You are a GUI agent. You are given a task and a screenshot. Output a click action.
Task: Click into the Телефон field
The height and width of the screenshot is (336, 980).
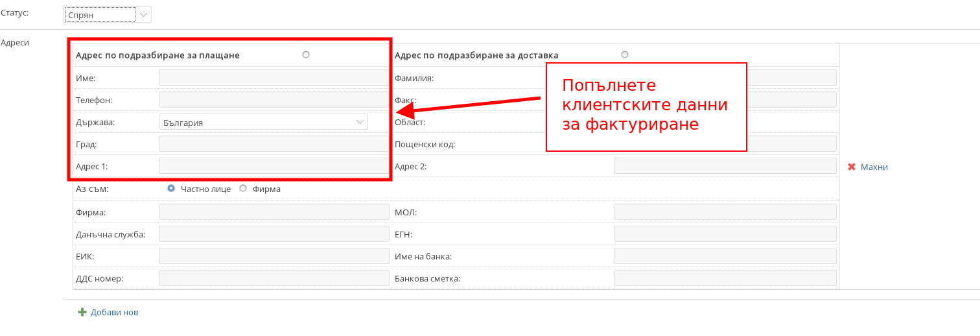[272, 100]
